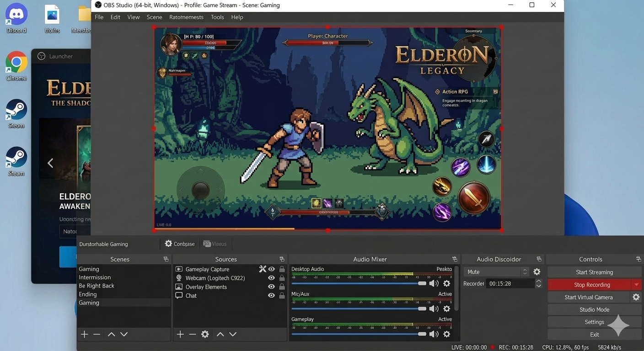
Task: Open the Discord desktop shortcut
Action: (x=16, y=19)
